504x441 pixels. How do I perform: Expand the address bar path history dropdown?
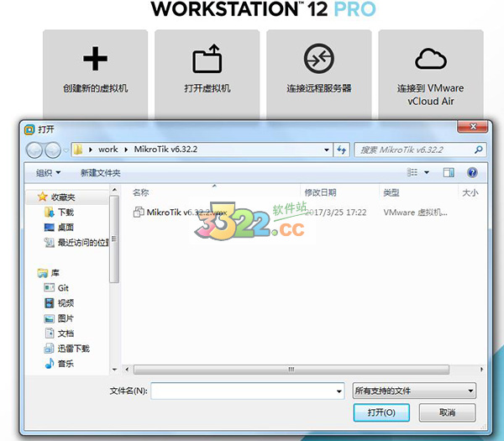pos(327,150)
